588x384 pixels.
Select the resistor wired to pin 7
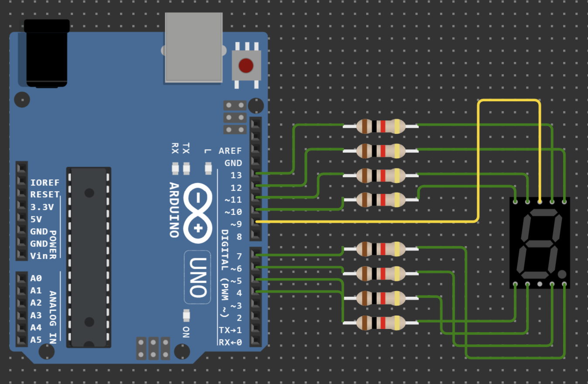381,249
